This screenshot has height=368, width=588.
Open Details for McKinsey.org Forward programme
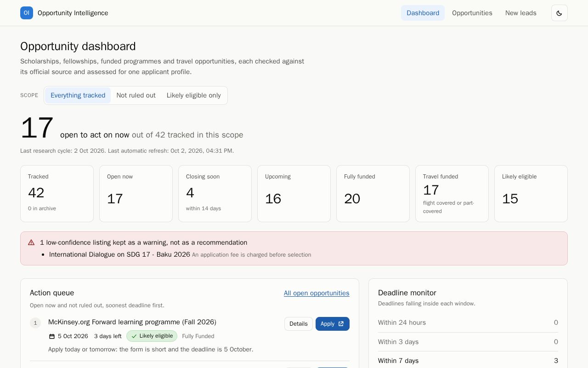(299, 324)
